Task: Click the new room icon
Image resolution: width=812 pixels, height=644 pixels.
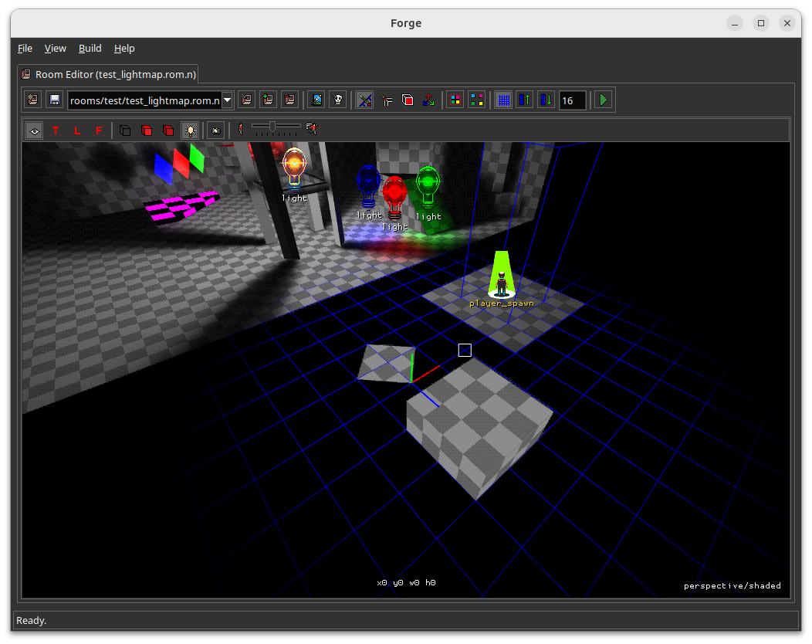Action: click(33, 100)
